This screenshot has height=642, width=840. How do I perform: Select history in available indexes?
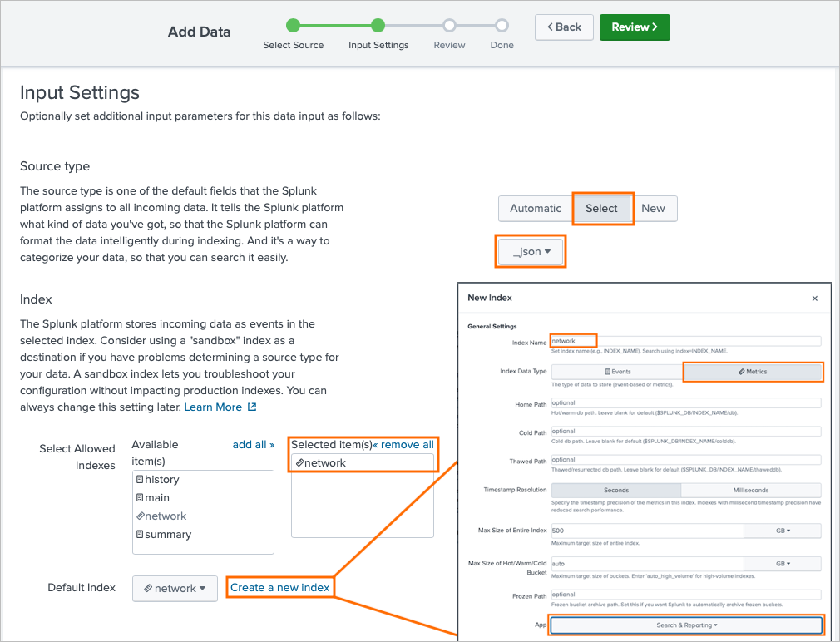(x=203, y=480)
